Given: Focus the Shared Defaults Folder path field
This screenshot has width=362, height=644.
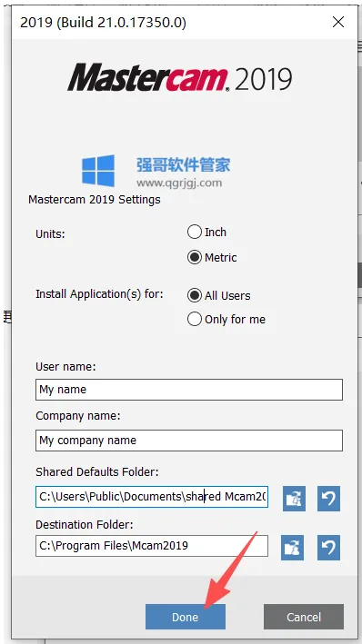Looking at the screenshot, I should [x=152, y=496].
